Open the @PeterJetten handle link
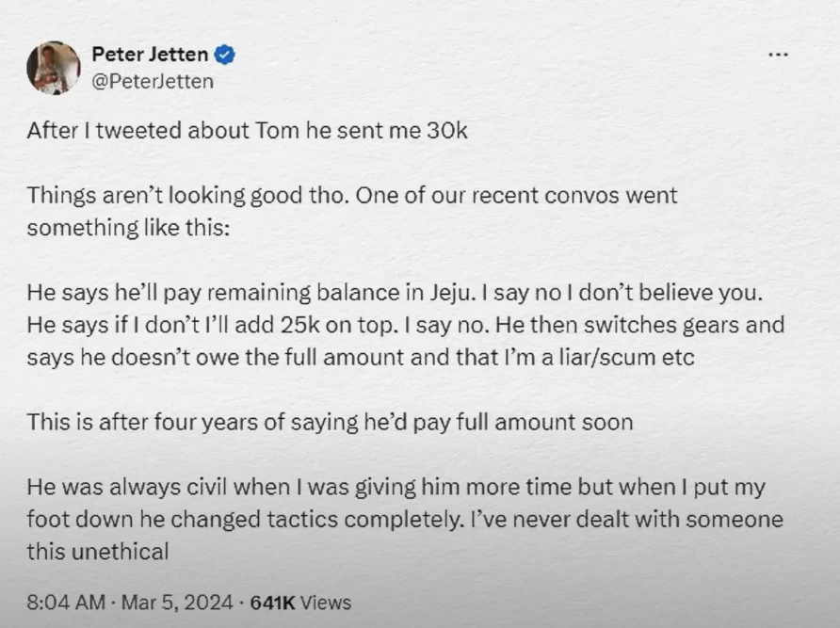 click(x=153, y=81)
